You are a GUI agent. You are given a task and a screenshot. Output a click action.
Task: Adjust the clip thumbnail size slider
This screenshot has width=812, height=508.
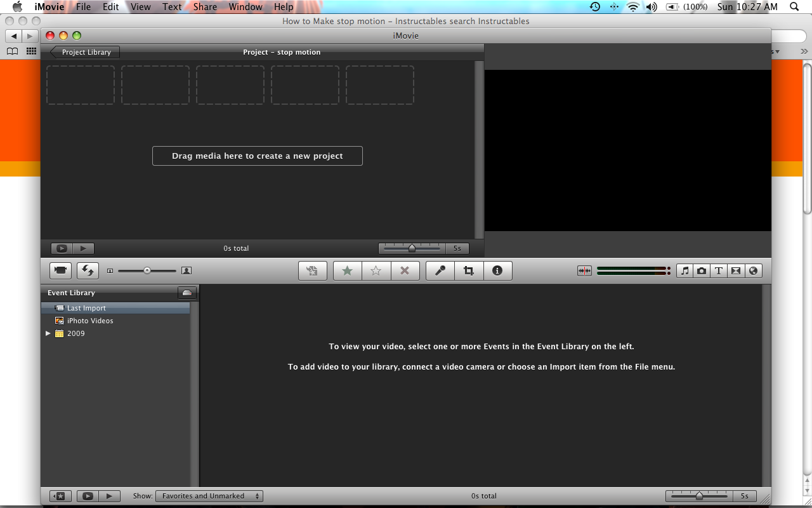point(147,271)
